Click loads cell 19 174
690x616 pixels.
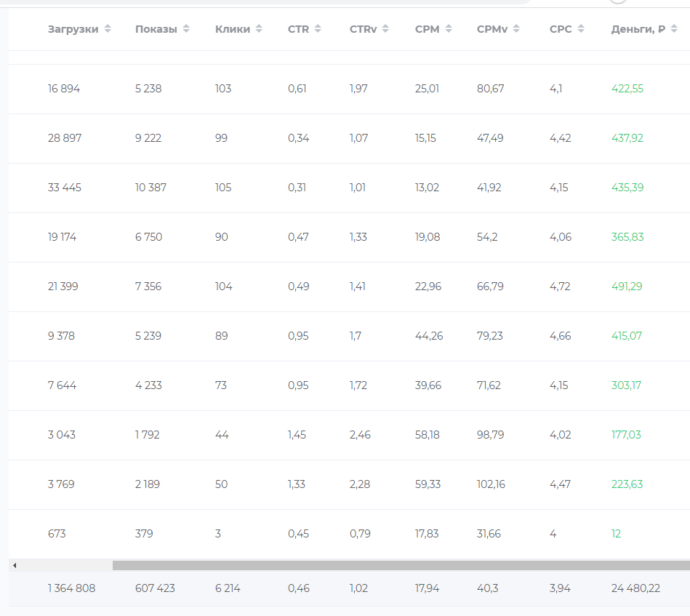(x=62, y=237)
